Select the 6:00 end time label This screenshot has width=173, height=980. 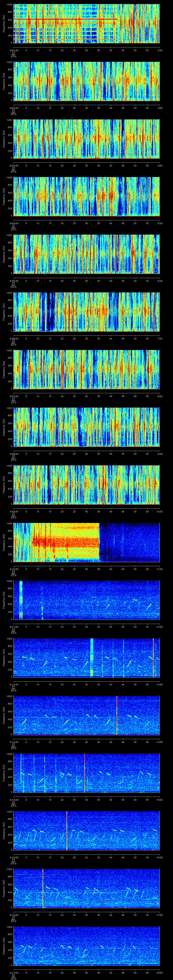coord(160,281)
